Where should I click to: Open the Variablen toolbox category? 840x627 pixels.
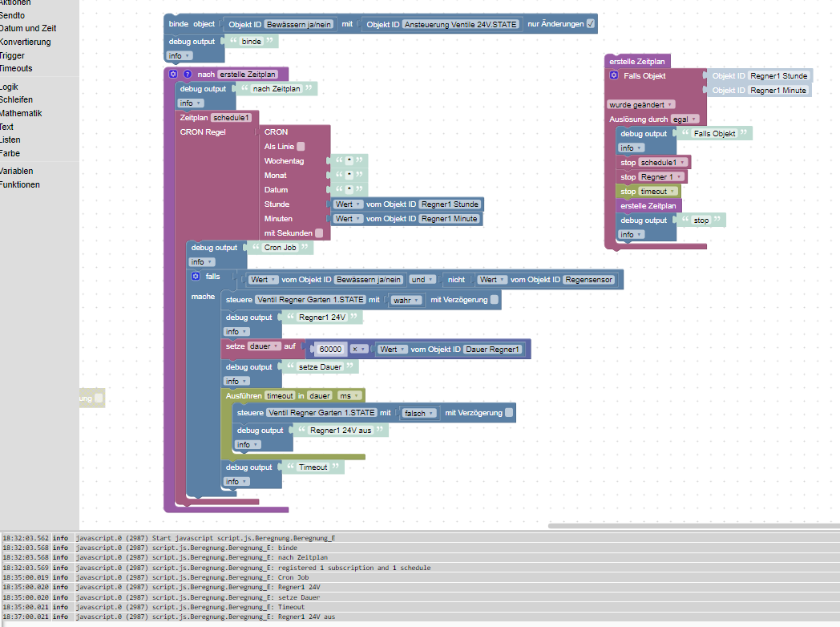17,171
